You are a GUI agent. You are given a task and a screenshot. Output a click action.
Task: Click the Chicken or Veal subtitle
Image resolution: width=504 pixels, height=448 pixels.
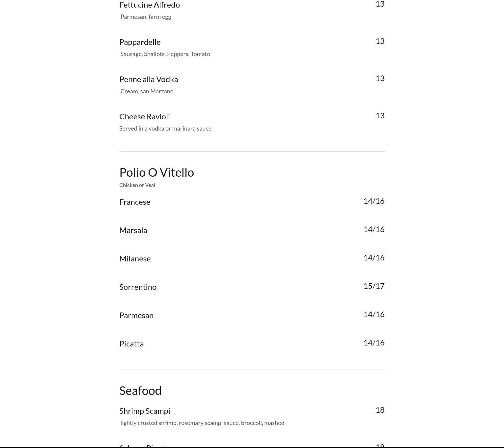click(x=137, y=185)
